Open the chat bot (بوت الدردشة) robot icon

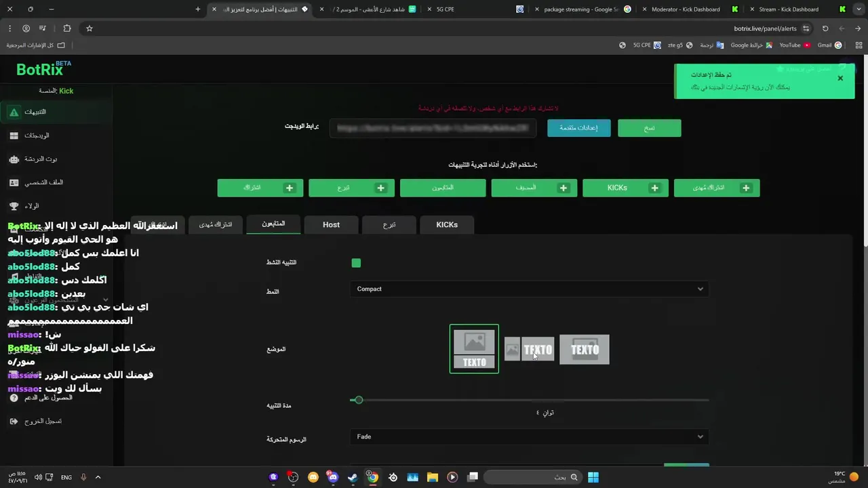tap(14, 159)
